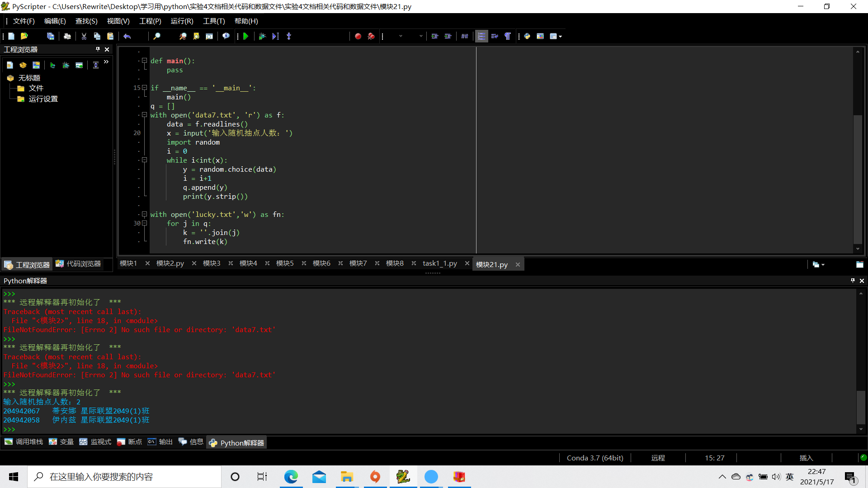Toggle special characters pilcrow button
This screenshot has width=868, height=488.
coord(508,36)
